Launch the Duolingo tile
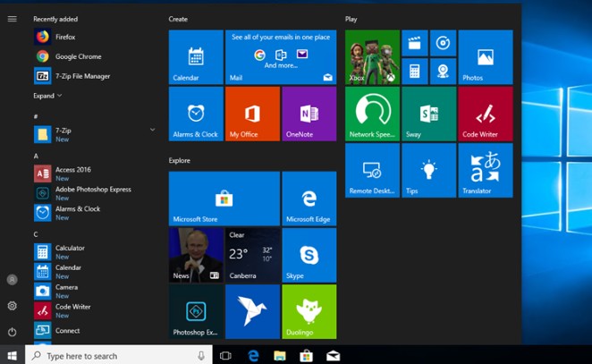592x364 pixels. click(x=309, y=312)
